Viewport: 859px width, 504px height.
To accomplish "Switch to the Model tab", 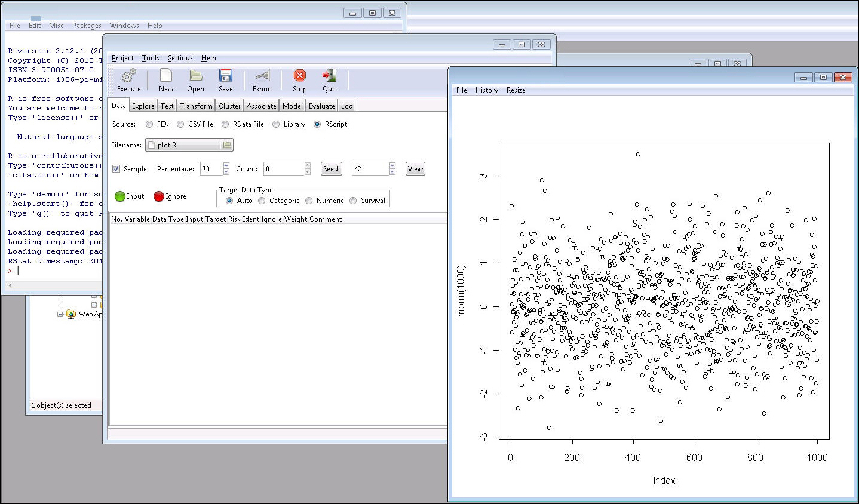I will tap(293, 106).
